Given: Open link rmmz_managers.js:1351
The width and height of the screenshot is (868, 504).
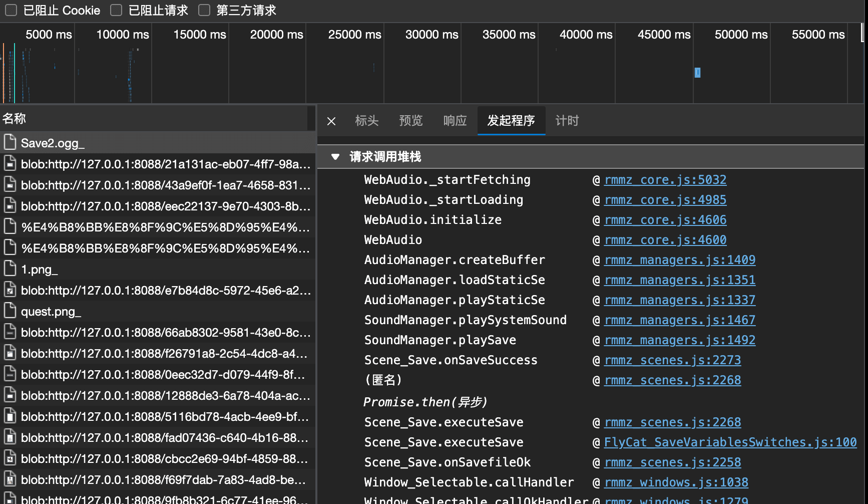Looking at the screenshot, I should (680, 280).
